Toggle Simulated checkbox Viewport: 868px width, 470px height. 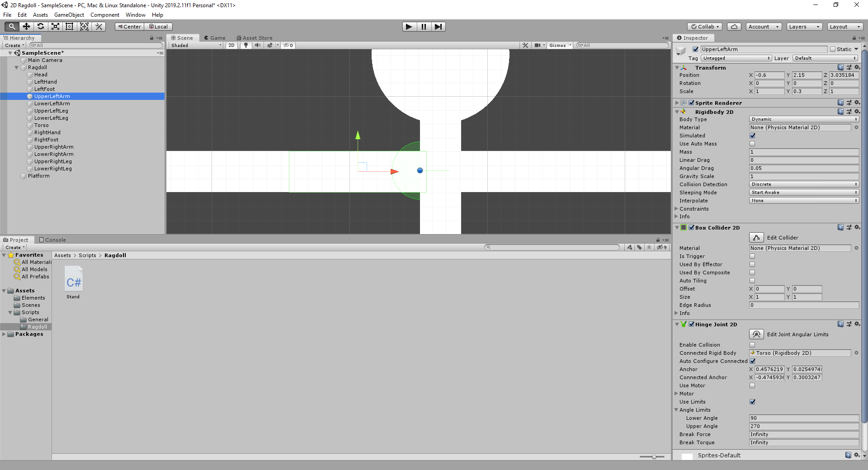coord(752,136)
